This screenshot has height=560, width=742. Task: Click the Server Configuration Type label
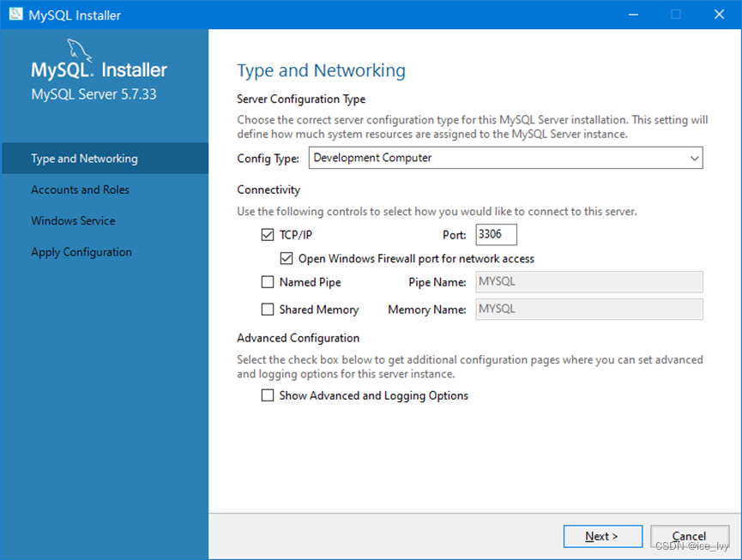pyautogui.click(x=301, y=99)
